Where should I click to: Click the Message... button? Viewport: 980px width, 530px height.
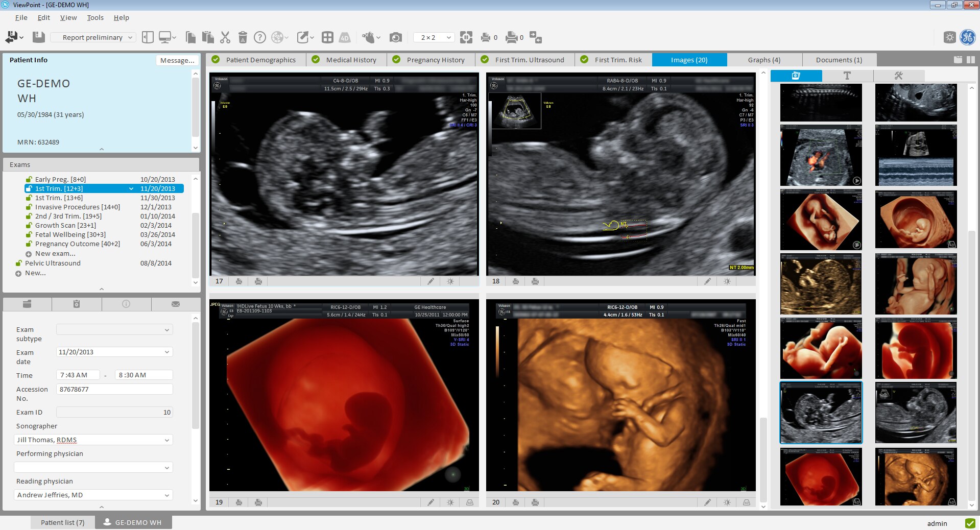[177, 60]
